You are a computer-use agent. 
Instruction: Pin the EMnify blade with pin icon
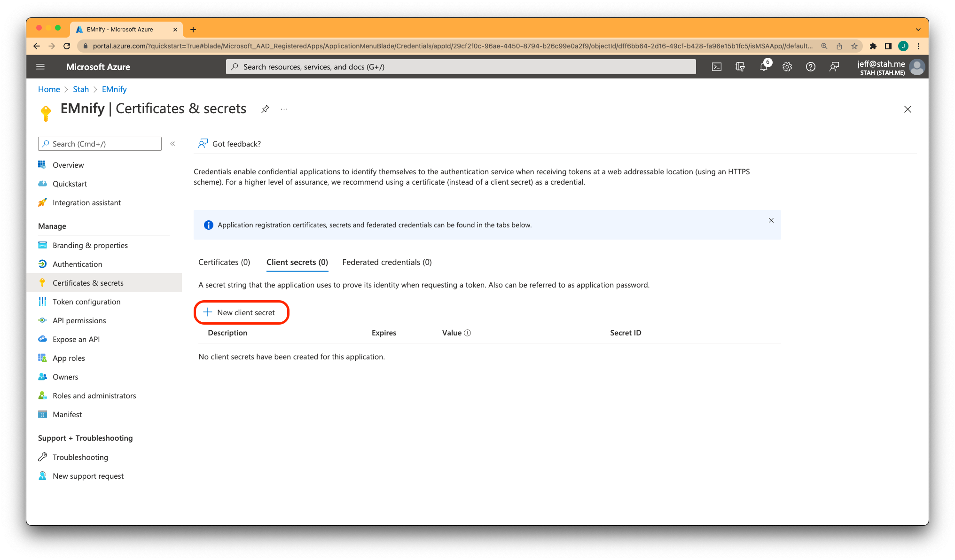click(265, 109)
